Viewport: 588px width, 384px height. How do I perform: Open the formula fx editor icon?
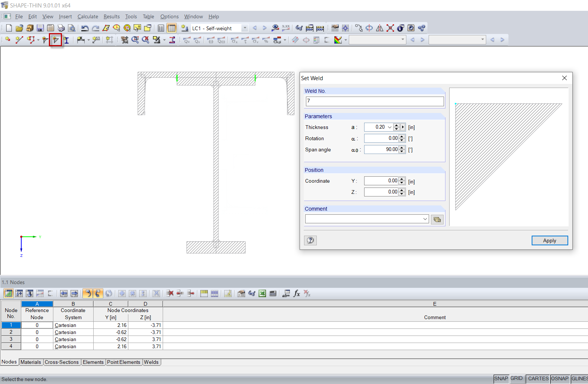297,293
